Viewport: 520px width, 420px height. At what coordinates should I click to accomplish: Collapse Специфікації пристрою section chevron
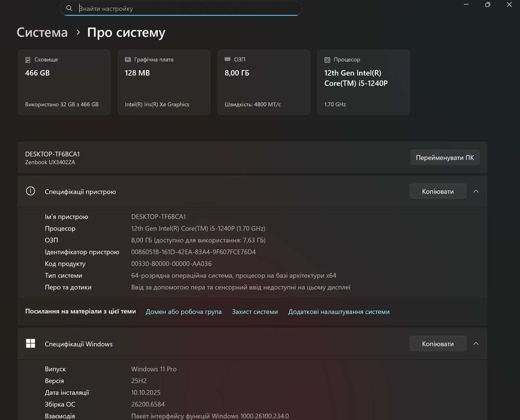click(476, 191)
